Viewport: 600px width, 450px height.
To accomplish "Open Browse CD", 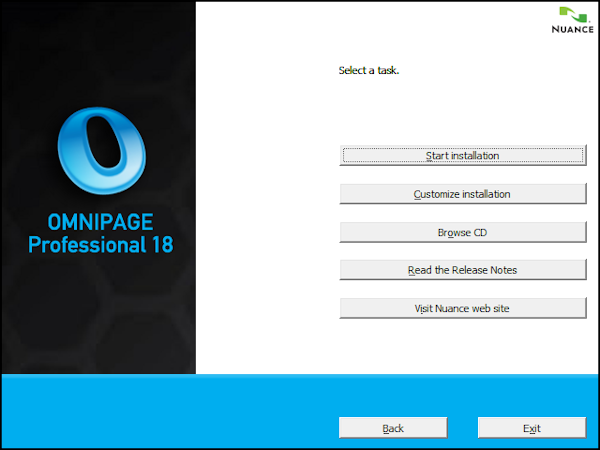I will click(462, 232).
